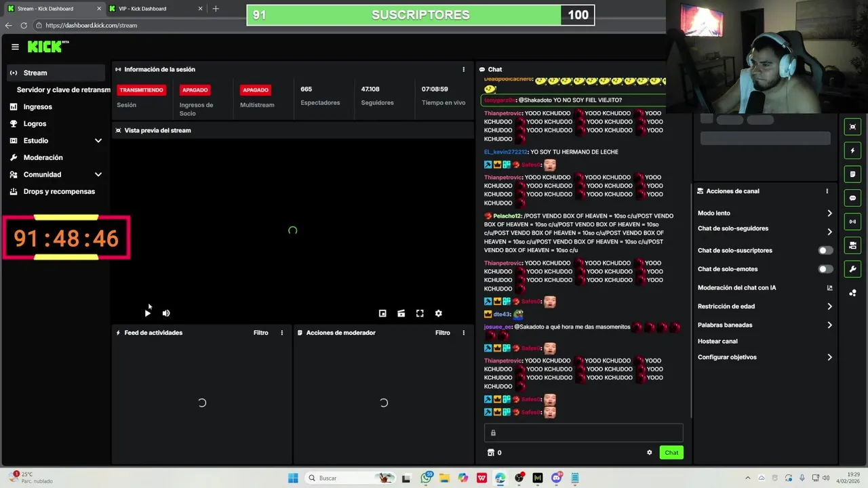Send message with the green Chat button

(x=671, y=453)
